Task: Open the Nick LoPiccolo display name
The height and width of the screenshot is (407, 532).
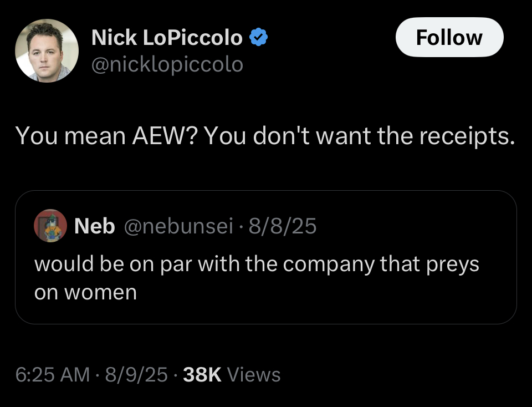Action: [166, 38]
